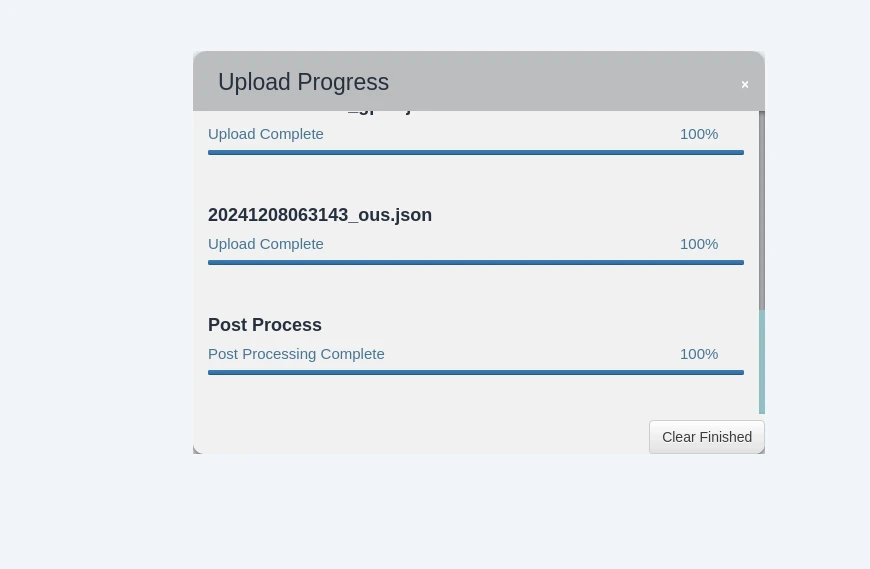The width and height of the screenshot is (870, 569).
Task: Select the 20241208063143_ous.json file name heading
Action: [320, 215]
